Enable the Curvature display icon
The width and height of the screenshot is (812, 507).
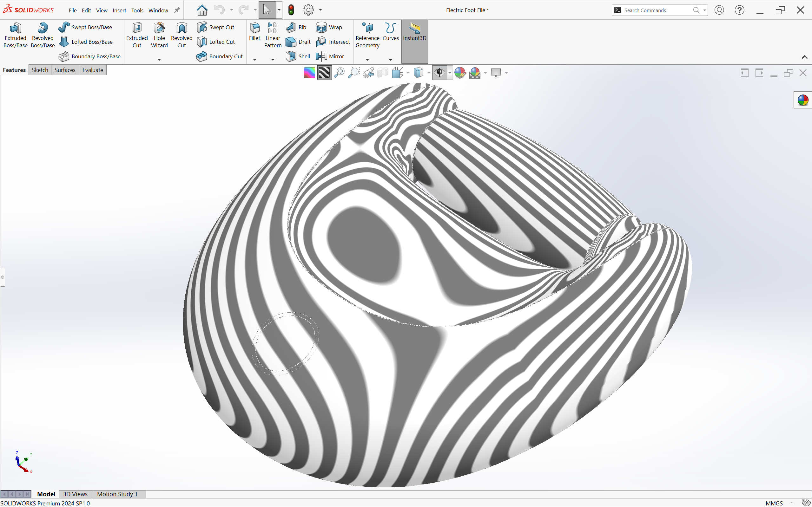tap(309, 72)
